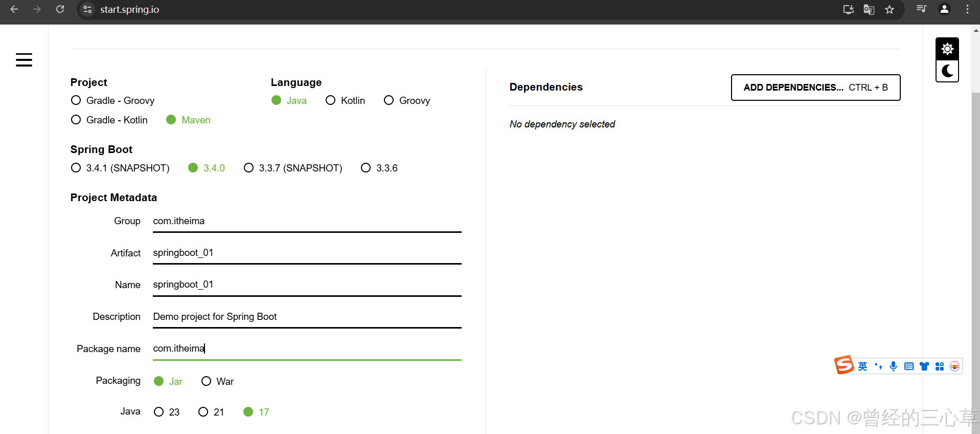Screen dimensions: 980x434
Task: Click the Spring Boot heading
Action: click(101, 149)
